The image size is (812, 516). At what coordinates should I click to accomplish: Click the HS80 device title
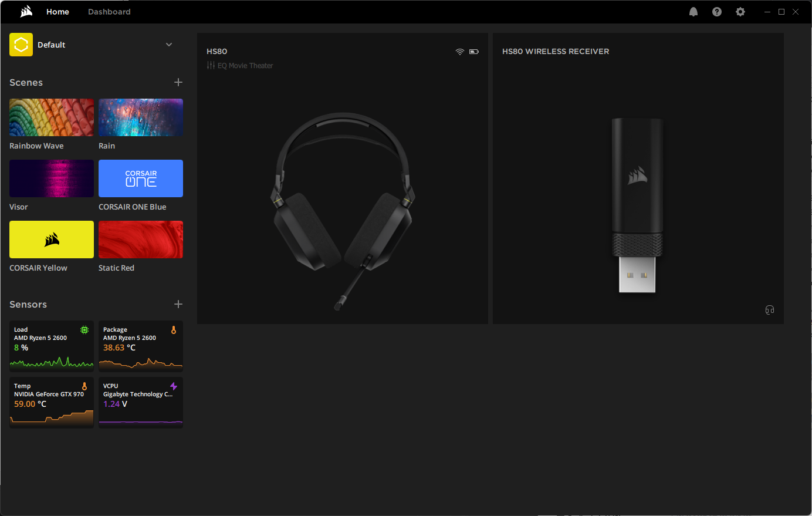click(217, 52)
